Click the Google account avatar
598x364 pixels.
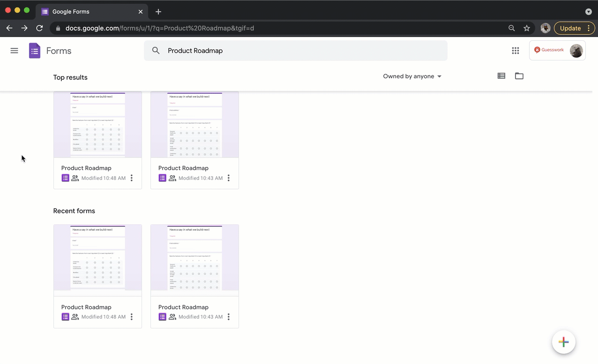pyautogui.click(x=576, y=51)
